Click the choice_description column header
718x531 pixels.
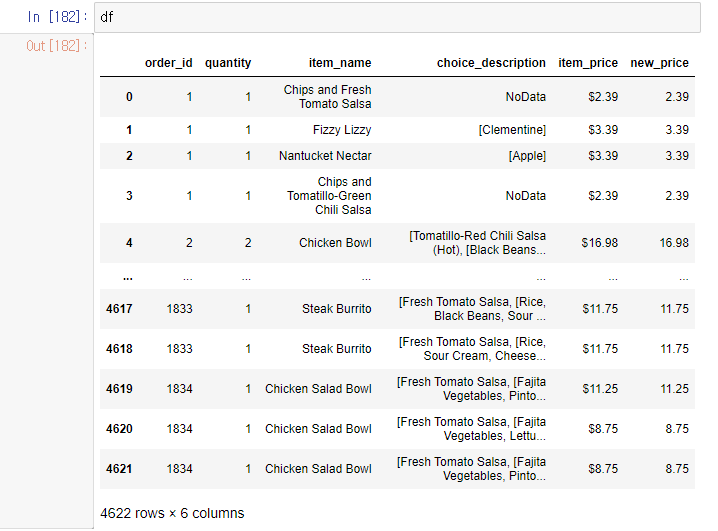[491, 63]
